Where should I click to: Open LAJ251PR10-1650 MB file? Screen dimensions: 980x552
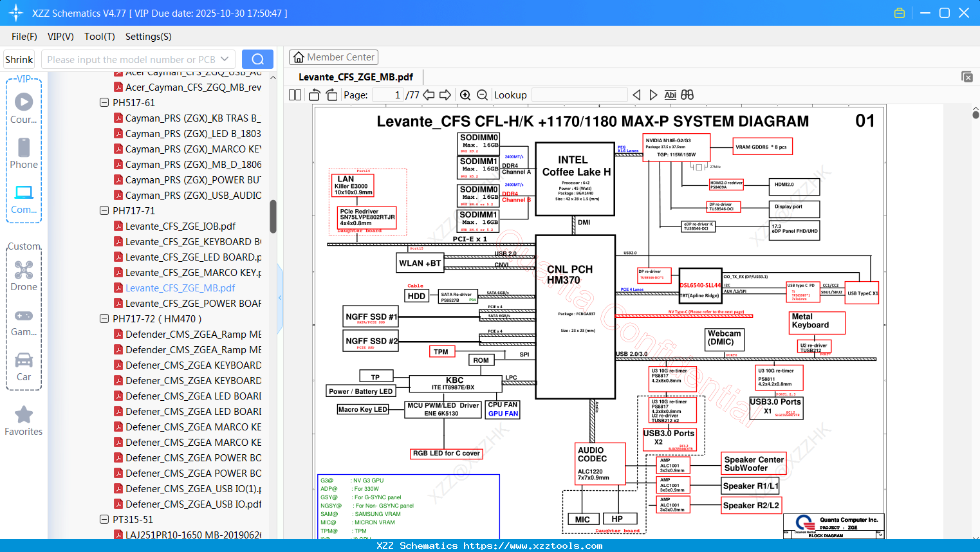(x=193, y=535)
